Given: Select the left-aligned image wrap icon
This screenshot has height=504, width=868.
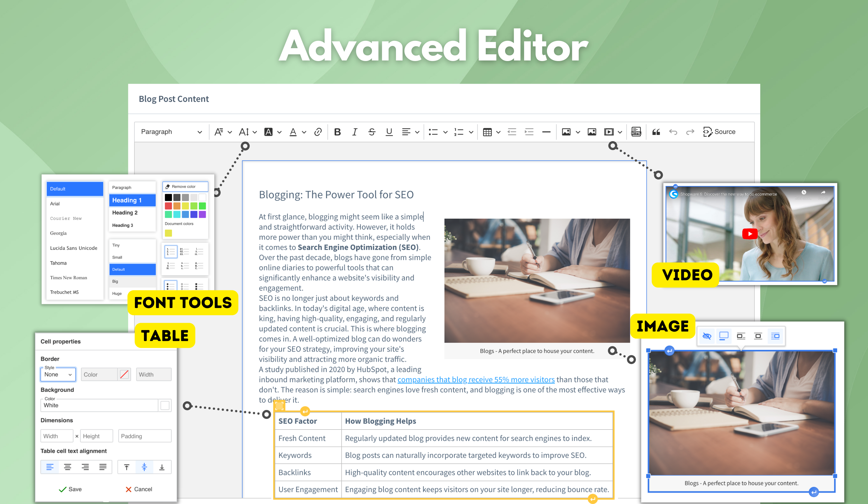Looking at the screenshot, I should (741, 336).
